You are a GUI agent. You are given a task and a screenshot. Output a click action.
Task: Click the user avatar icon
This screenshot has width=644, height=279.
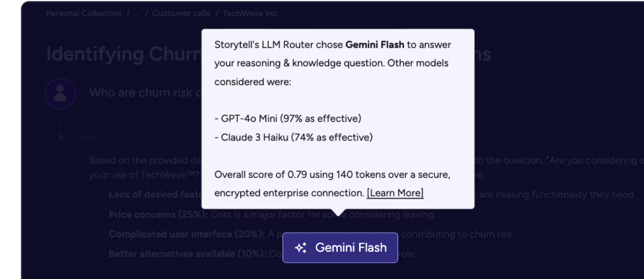coord(60,93)
